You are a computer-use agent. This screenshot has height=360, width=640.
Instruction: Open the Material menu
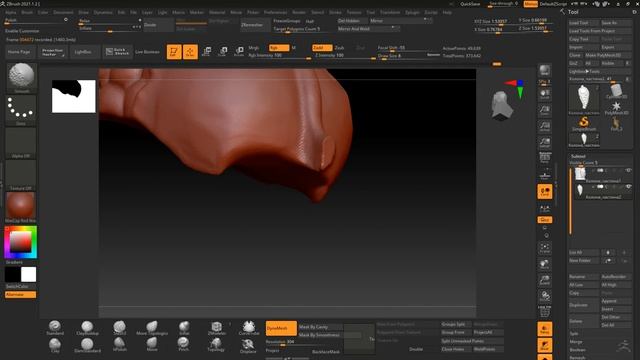tap(217, 12)
